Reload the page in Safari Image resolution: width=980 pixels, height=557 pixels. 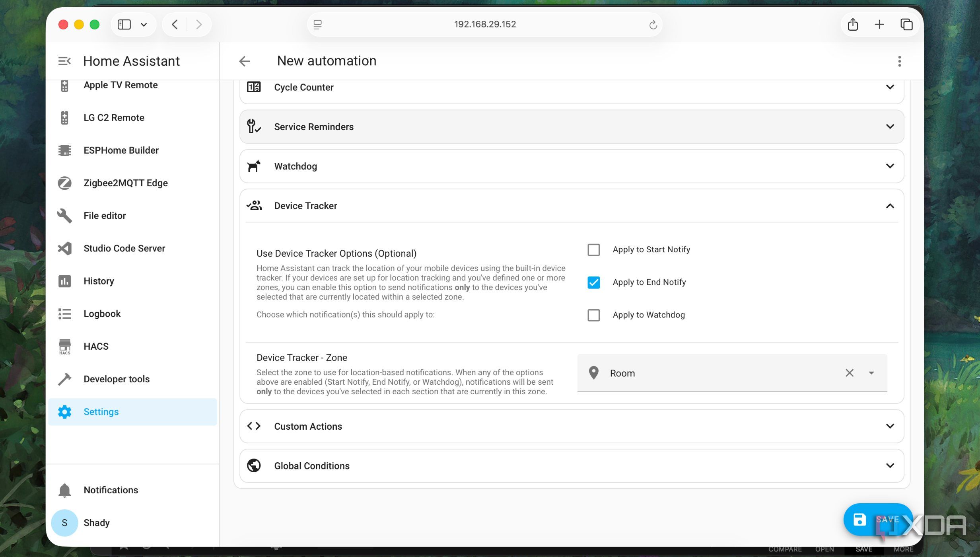[653, 25]
